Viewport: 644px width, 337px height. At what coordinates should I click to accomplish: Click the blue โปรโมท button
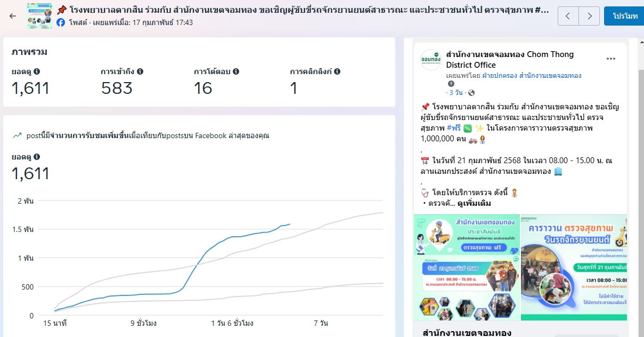coord(625,16)
